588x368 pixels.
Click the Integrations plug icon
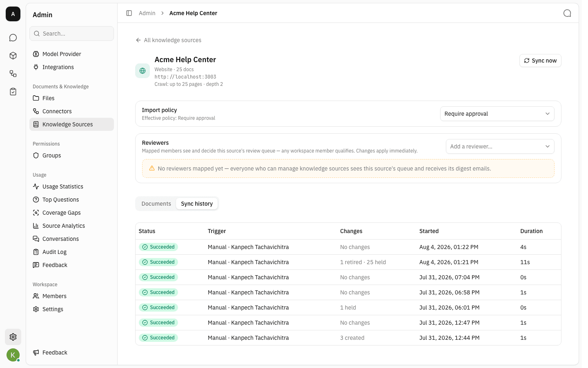point(36,67)
